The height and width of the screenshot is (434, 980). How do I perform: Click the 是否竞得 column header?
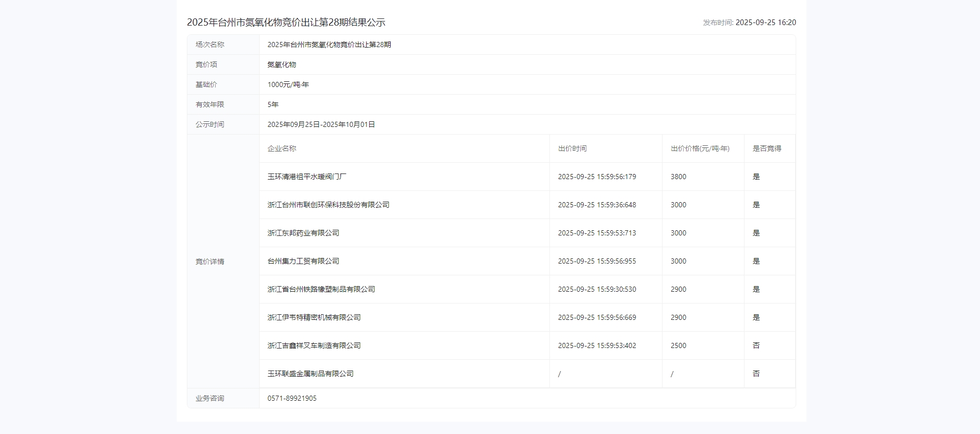point(766,148)
